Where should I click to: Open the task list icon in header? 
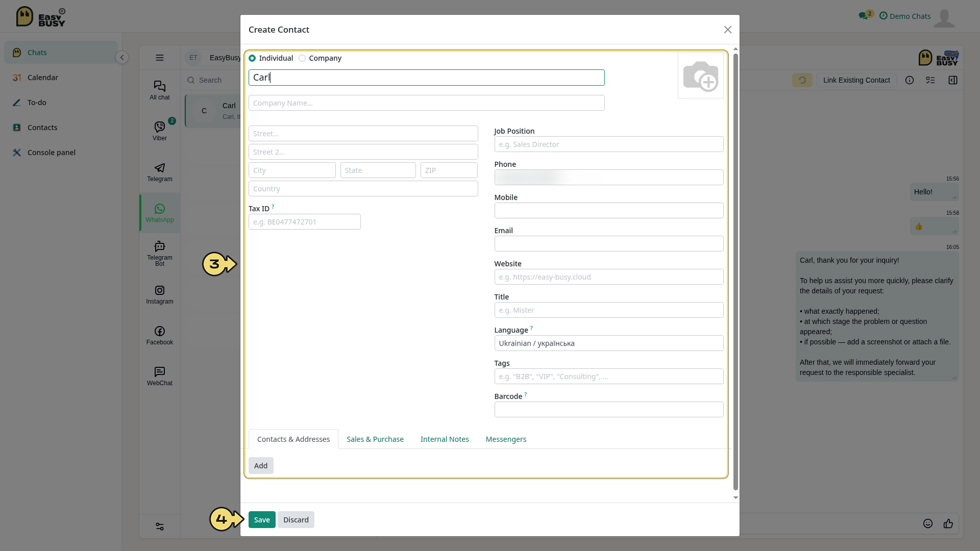coord(930,80)
